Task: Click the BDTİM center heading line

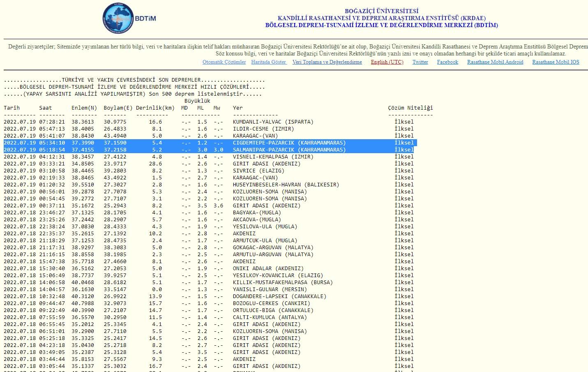Action: [x=382, y=25]
